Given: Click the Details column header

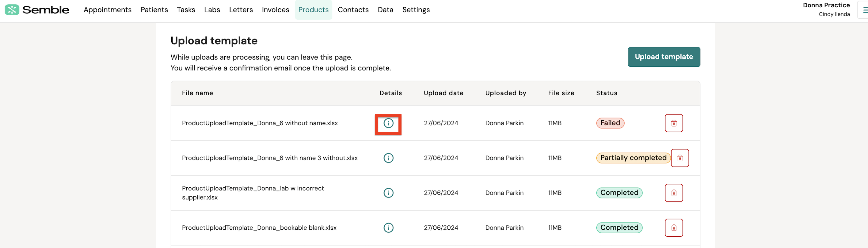Looking at the screenshot, I should (x=390, y=93).
